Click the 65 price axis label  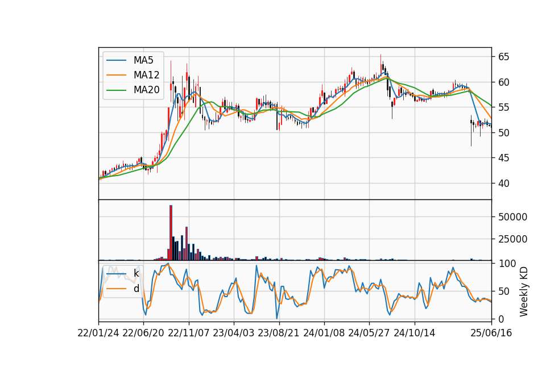[x=503, y=57]
